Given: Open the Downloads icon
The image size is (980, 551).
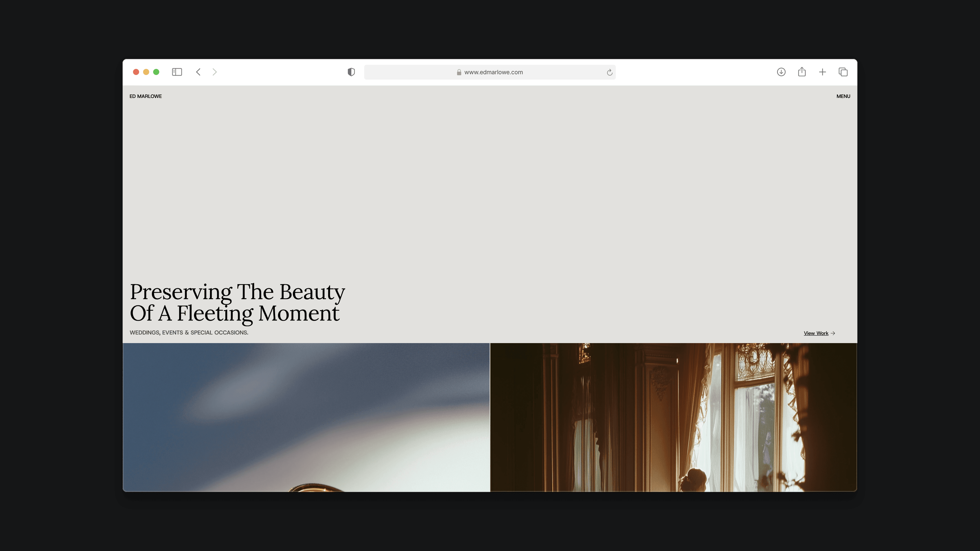Looking at the screenshot, I should tap(781, 72).
